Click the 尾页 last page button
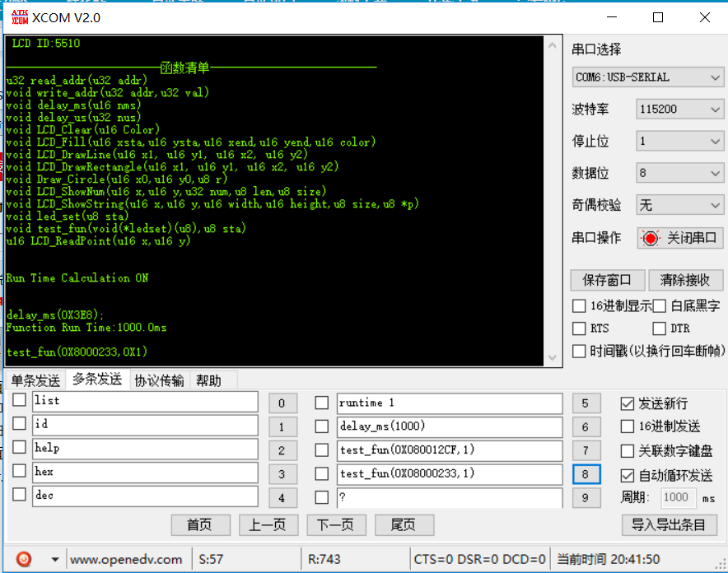This screenshot has width=728, height=573. (404, 524)
